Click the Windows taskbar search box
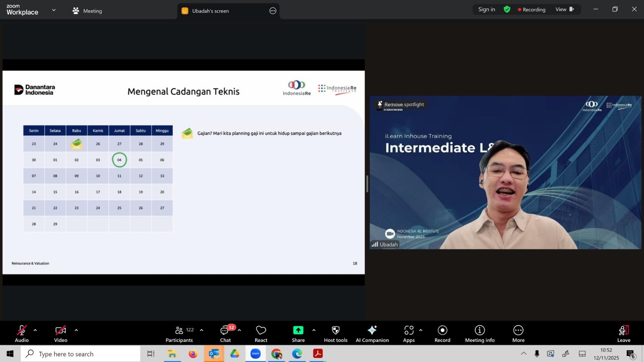644x362 pixels. point(80,354)
